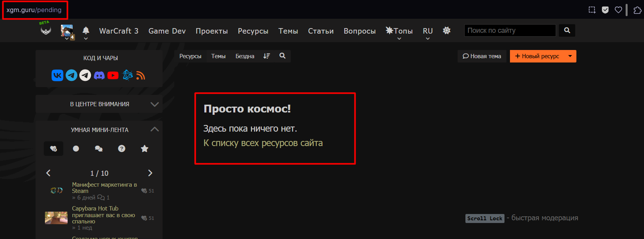Viewport: 644px width, 239px height.
Task: Go to previous mini-feed page
Action: [x=48, y=173]
